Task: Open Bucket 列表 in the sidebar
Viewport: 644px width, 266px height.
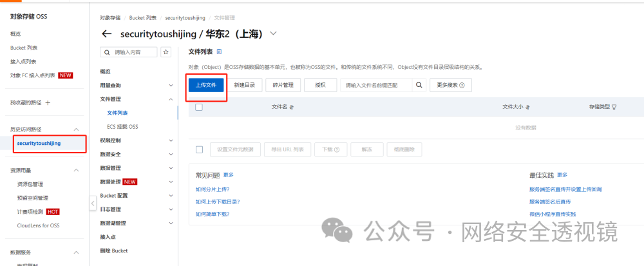Action: (x=24, y=48)
